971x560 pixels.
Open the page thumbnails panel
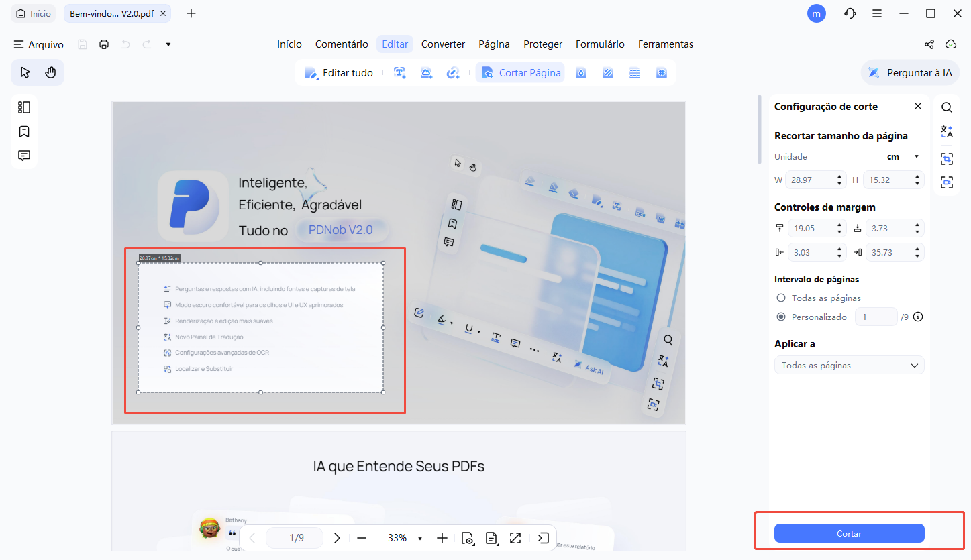tap(23, 107)
